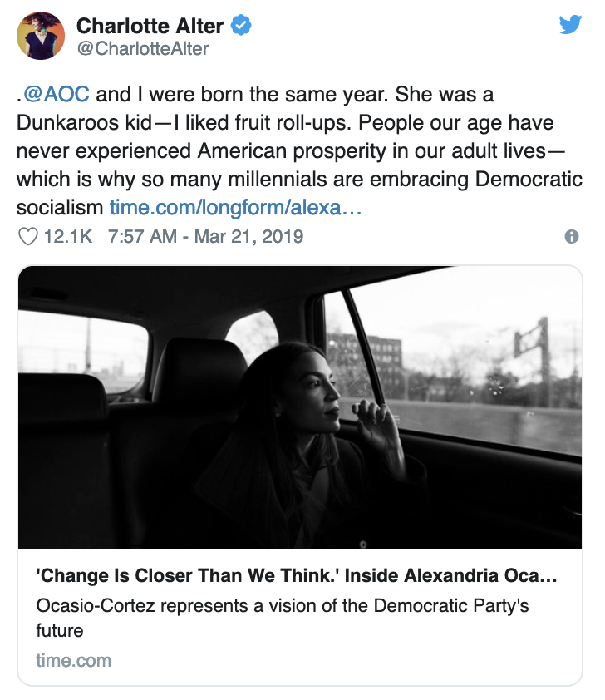605x700 pixels.
Task: Open Charlotte Alter's profile avatar
Action: click(41, 36)
